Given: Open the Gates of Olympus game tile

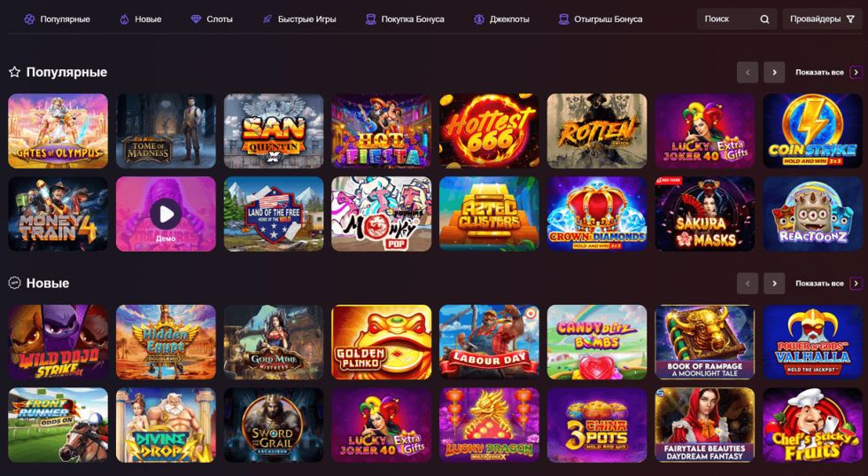Looking at the screenshot, I should [x=58, y=131].
